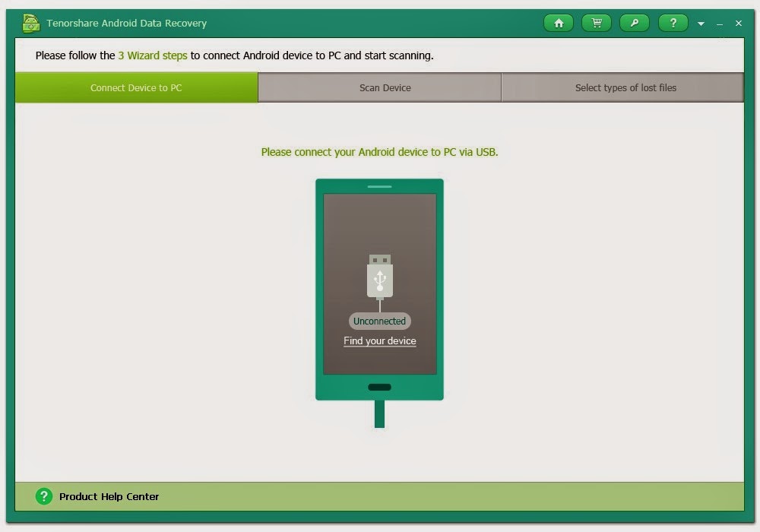Click the phone home button graphic
The height and width of the screenshot is (532, 760).
[x=379, y=387]
